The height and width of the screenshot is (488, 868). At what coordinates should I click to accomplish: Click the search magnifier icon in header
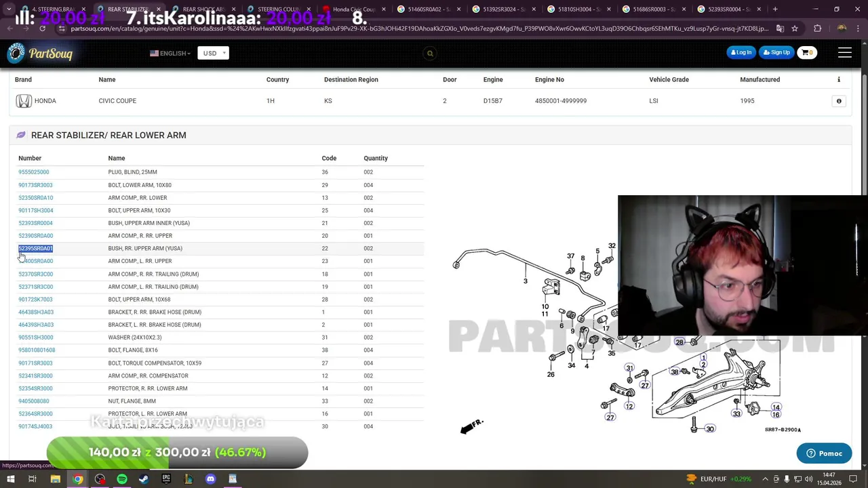[x=430, y=54]
